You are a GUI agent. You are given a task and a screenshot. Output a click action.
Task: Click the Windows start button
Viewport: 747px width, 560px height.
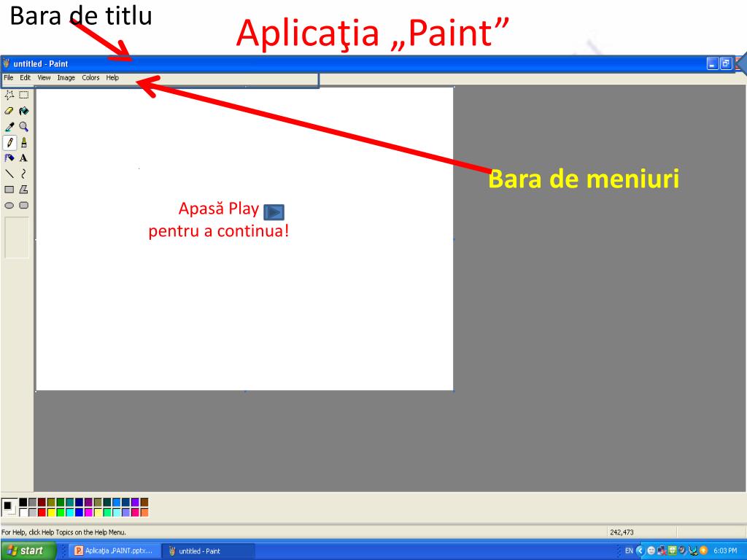[x=28, y=551]
